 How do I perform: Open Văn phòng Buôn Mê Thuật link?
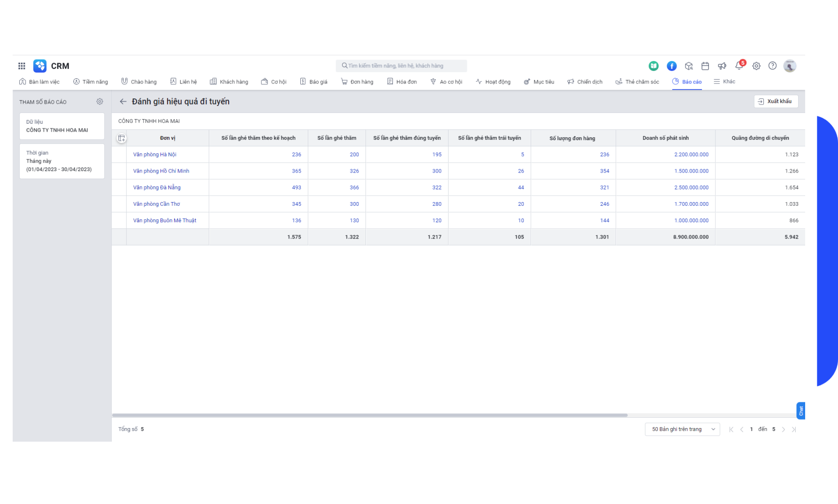(165, 220)
